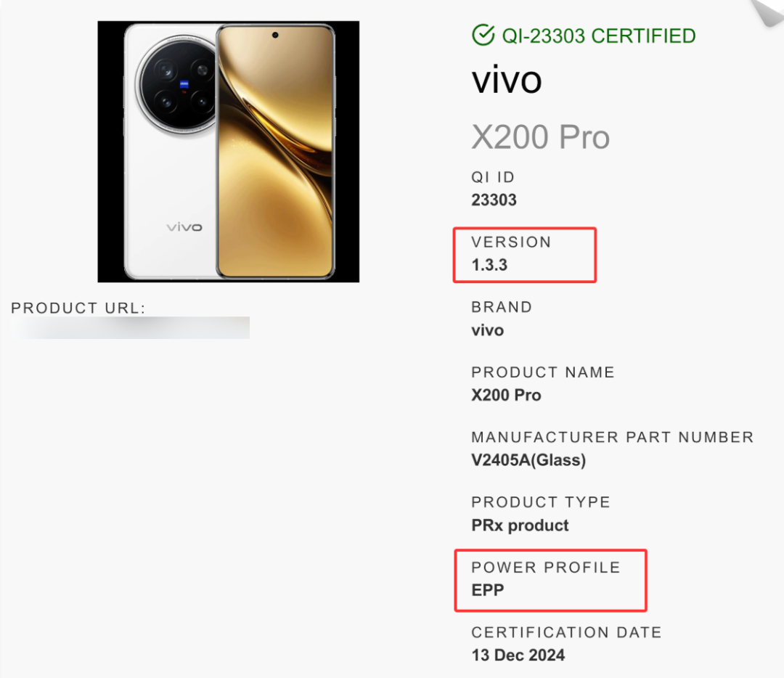This screenshot has height=678, width=784.
Task: Click the page curl corner icon
Action: point(767,12)
